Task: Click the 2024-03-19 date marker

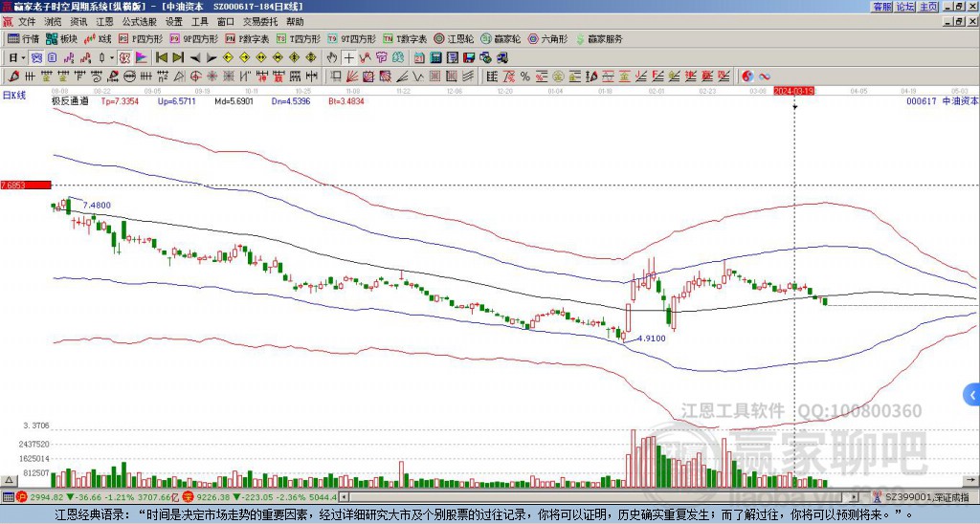Action: [793, 91]
